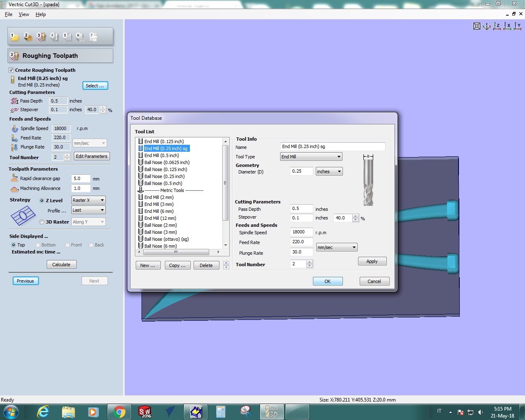525x420 pixels.
Task: Open Profile dropdown showing Last
Action: [x=88, y=210]
